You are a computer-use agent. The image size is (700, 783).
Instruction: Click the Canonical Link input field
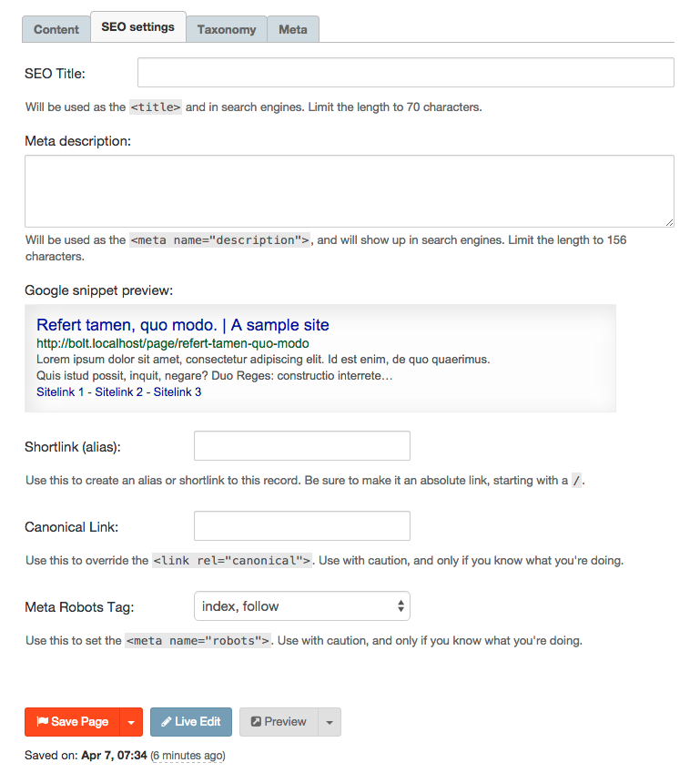coord(302,525)
